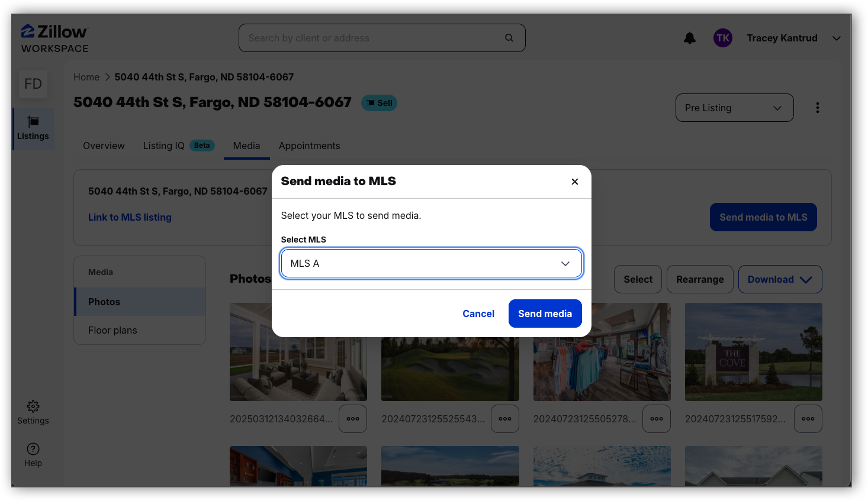
Task: Open the Pre Listing status dropdown
Action: click(x=734, y=107)
